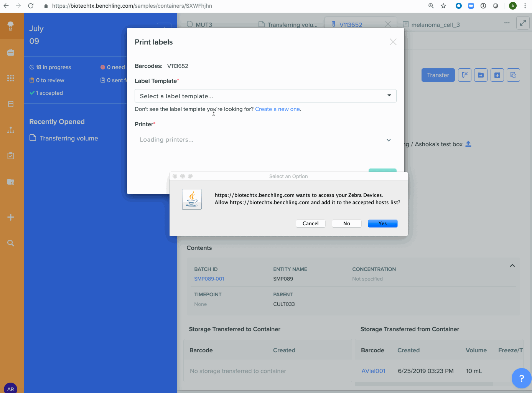Open the search magnifier in sidebar

tap(11, 243)
